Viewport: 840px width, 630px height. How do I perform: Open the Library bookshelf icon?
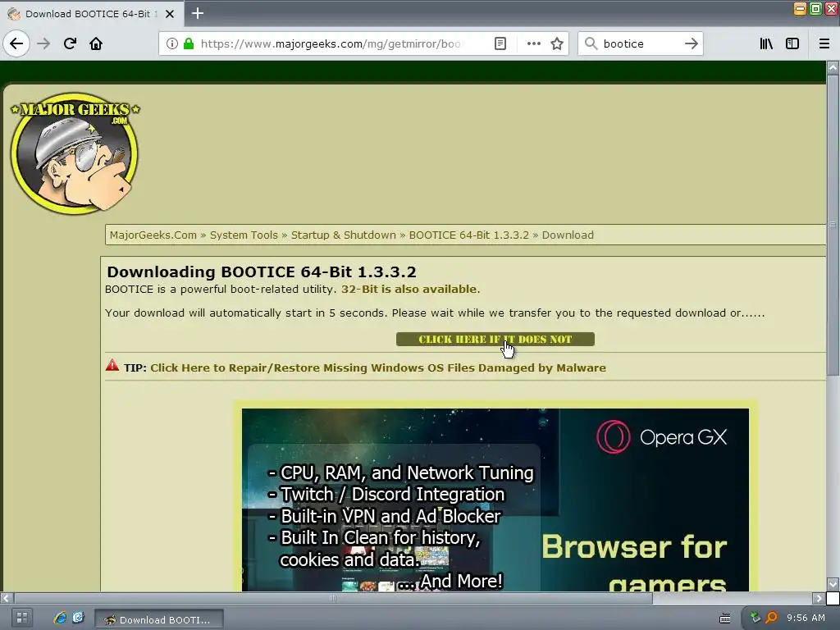pos(766,43)
